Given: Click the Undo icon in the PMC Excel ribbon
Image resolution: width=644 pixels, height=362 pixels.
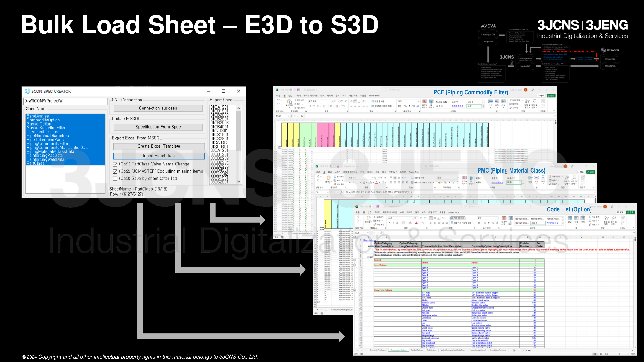Looking at the screenshot, I should (x=318, y=177).
